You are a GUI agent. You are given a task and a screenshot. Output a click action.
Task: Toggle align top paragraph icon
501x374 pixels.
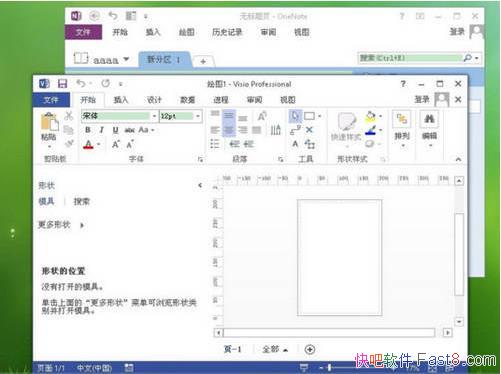coord(215,114)
